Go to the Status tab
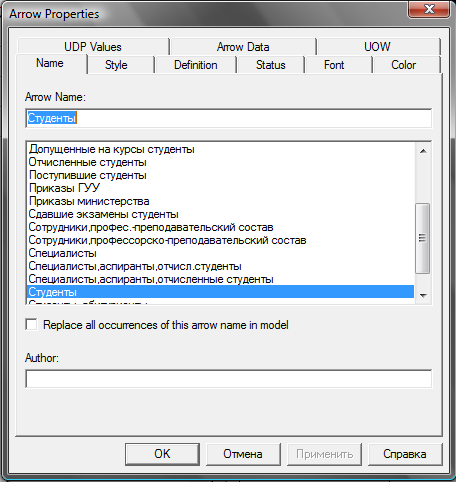Image resolution: width=456 pixels, height=482 pixels. tap(270, 65)
